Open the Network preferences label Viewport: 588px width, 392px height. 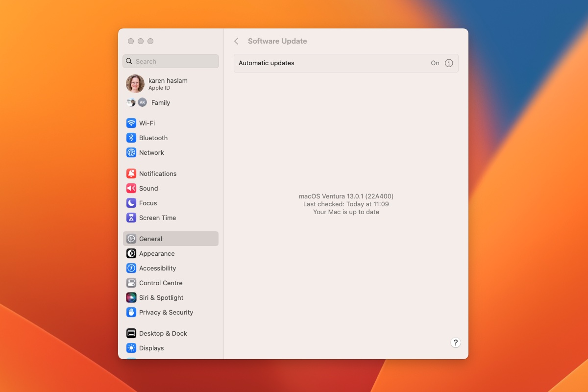pos(151,152)
